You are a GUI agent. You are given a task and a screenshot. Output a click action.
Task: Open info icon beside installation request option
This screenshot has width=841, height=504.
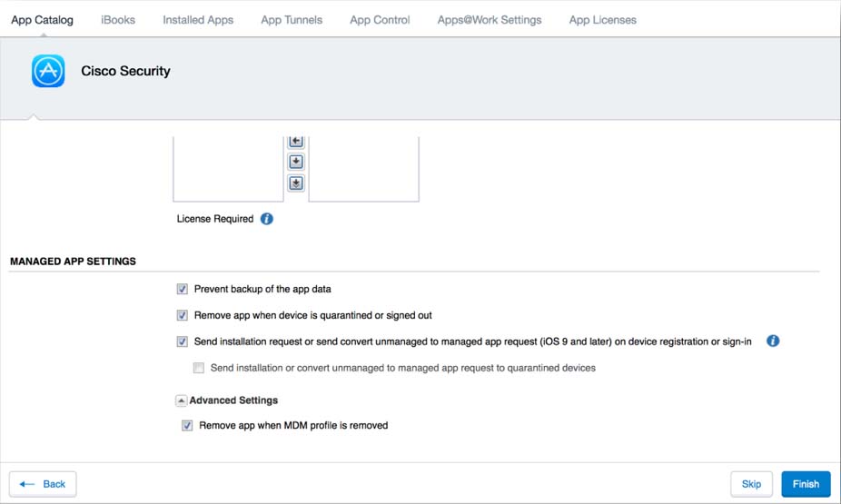773,341
